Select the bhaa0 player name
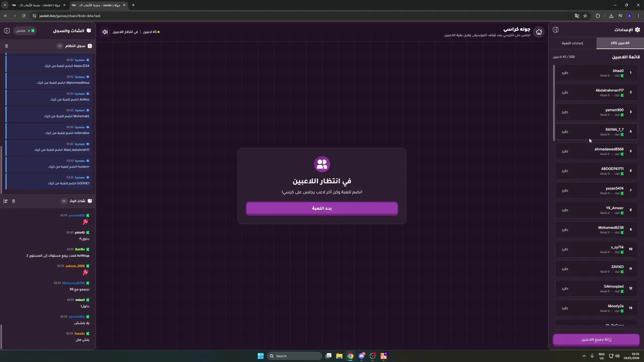 tap(618, 71)
